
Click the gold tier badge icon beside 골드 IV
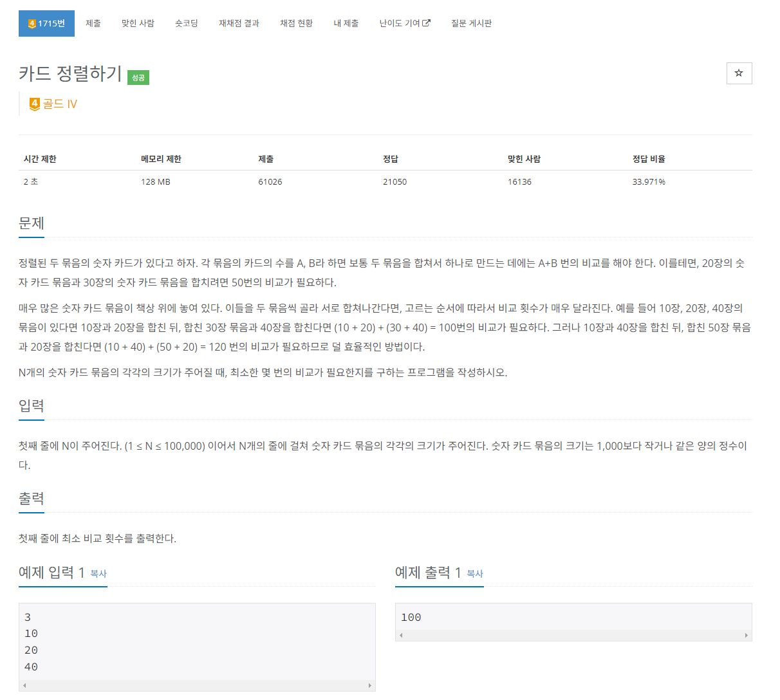tap(35, 104)
